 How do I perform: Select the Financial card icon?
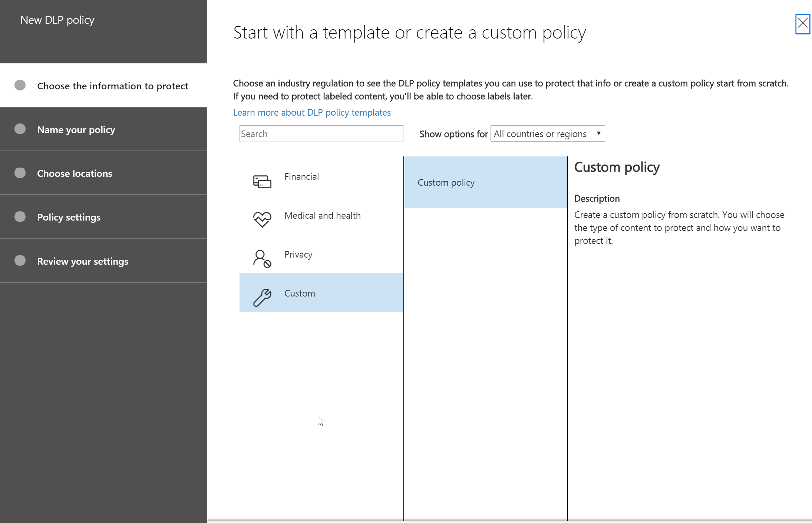(262, 181)
